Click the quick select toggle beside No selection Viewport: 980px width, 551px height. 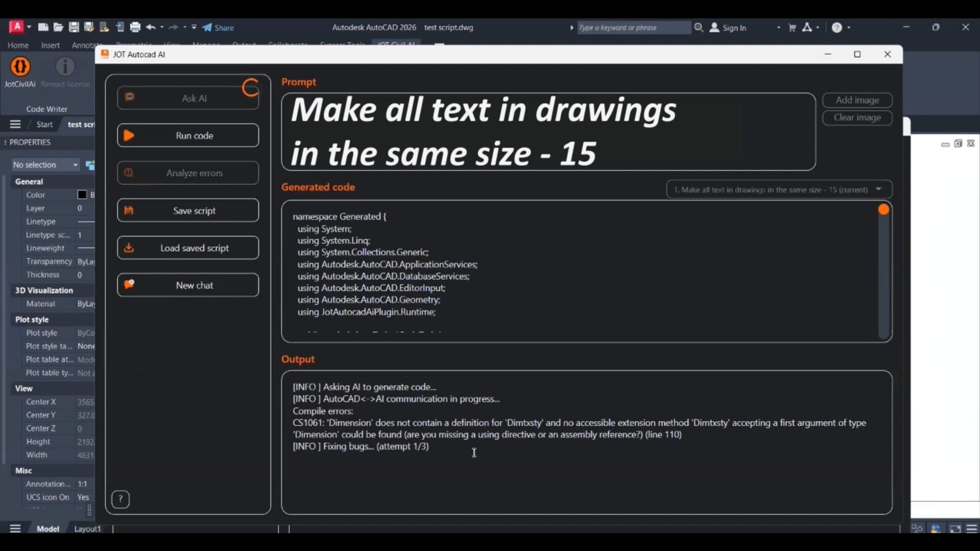[90, 165]
